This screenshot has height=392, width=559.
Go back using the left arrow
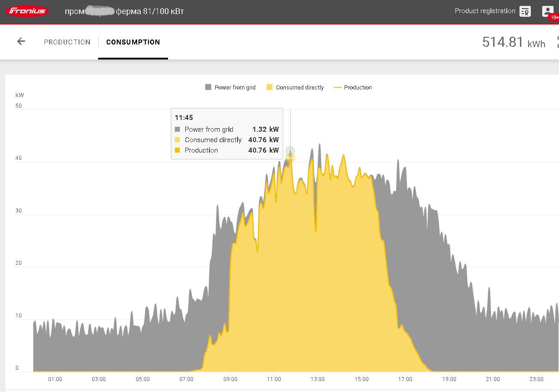(21, 42)
